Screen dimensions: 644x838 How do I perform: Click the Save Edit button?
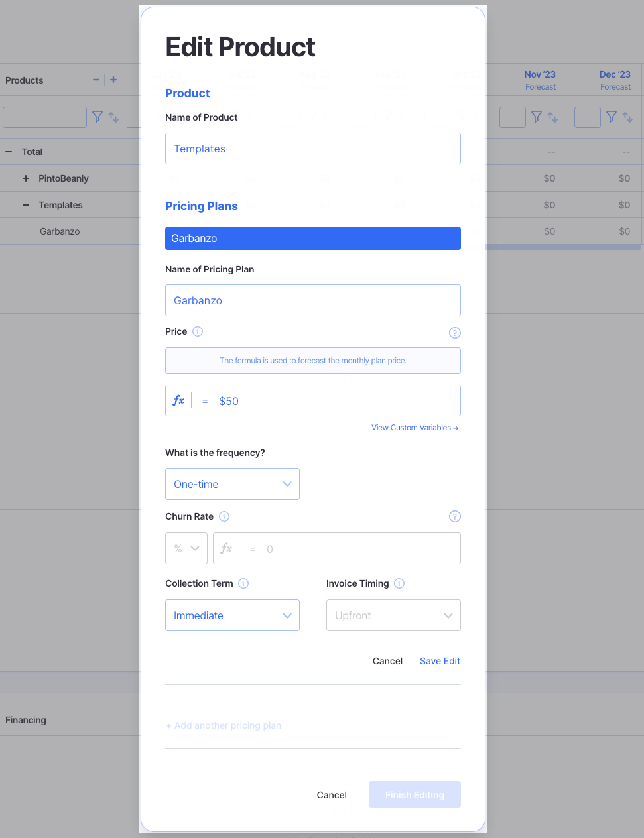click(440, 661)
